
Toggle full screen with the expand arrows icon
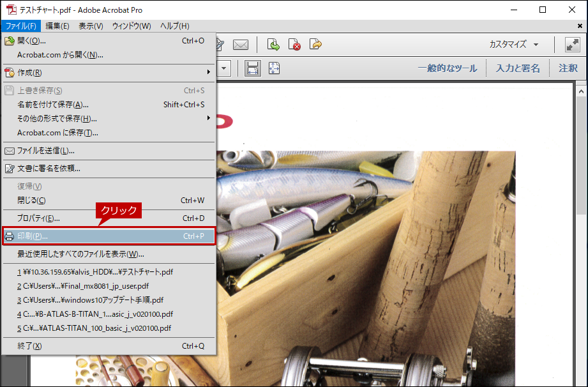pos(572,45)
